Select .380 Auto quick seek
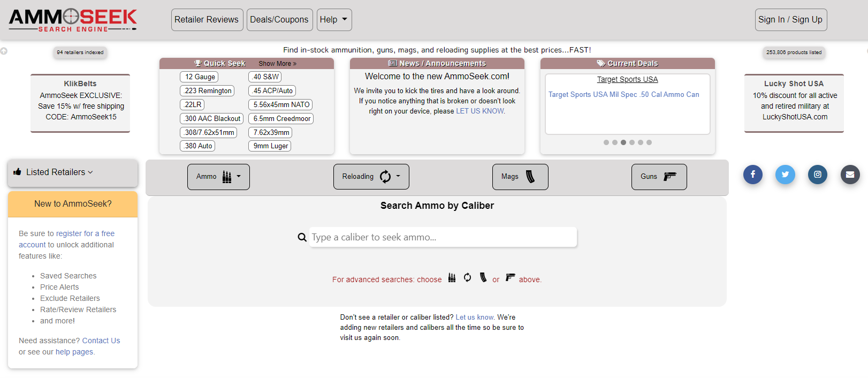This screenshot has width=868, height=378. 197,146
